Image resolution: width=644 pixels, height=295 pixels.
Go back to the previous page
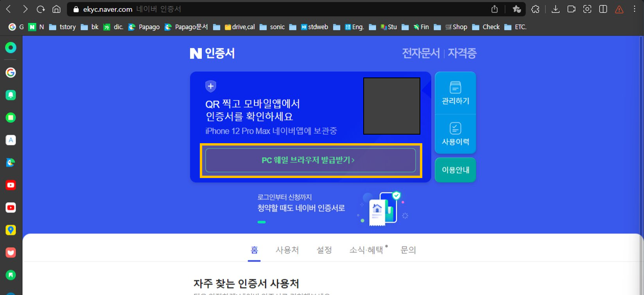[9, 9]
